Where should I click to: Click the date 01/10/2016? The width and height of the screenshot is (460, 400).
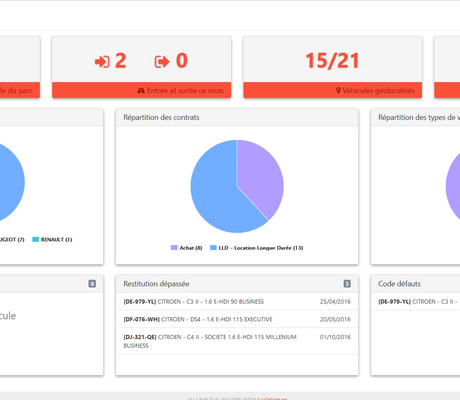pyautogui.click(x=335, y=337)
